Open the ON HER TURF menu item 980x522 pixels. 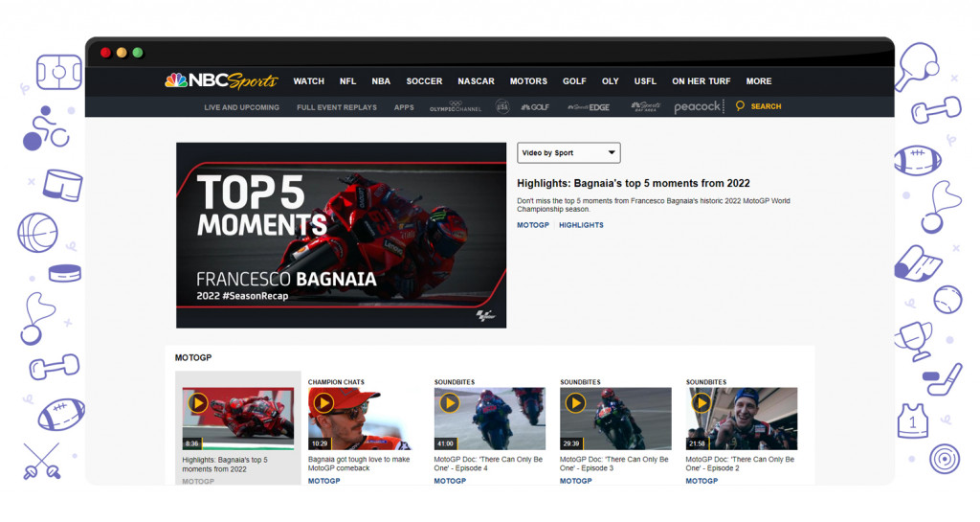coord(702,81)
